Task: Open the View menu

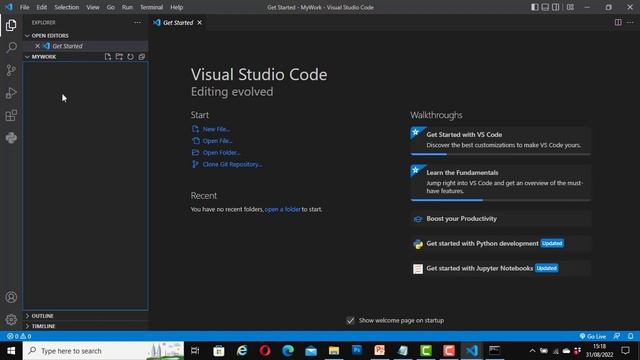Action: click(x=93, y=7)
